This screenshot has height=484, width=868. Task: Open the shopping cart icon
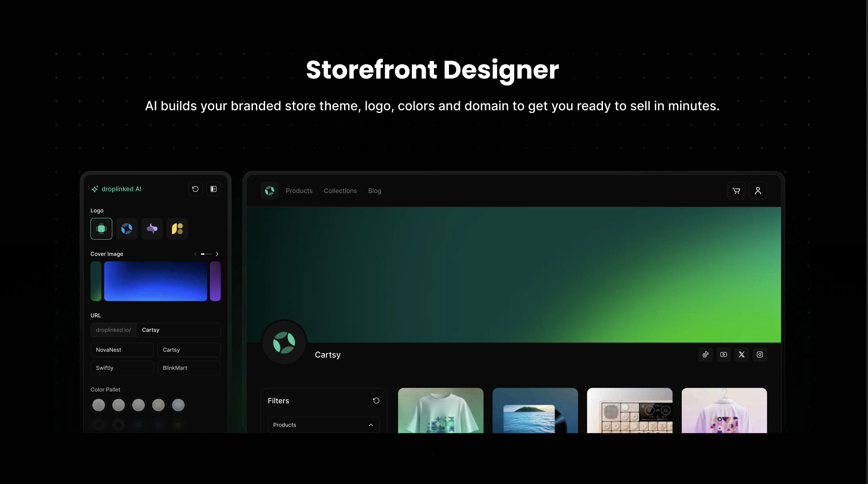(736, 191)
